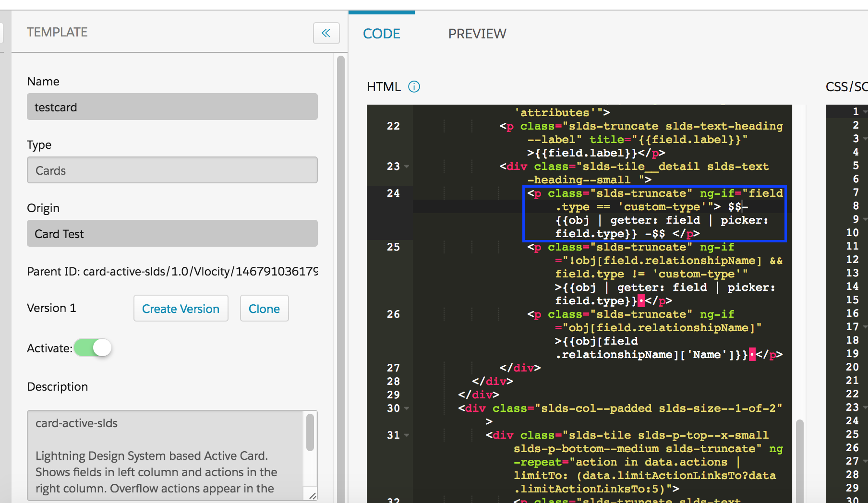
Task: Open the HTML info icon
Action: coord(414,87)
